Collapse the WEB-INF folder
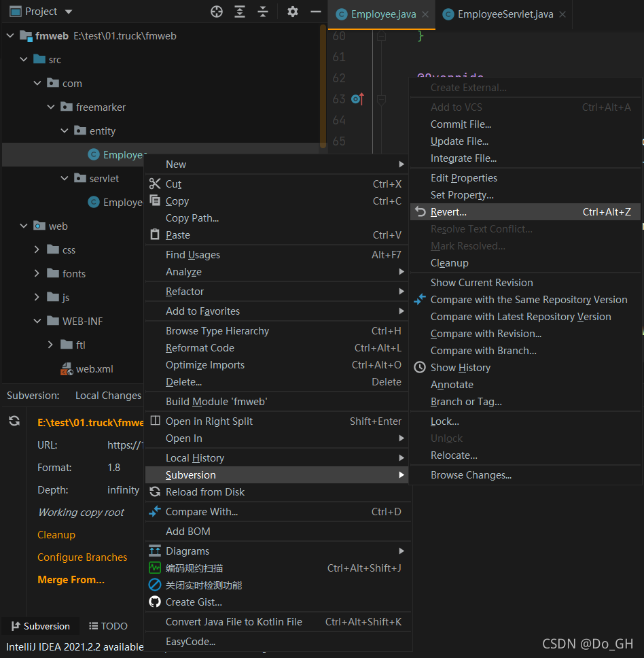 [37, 321]
